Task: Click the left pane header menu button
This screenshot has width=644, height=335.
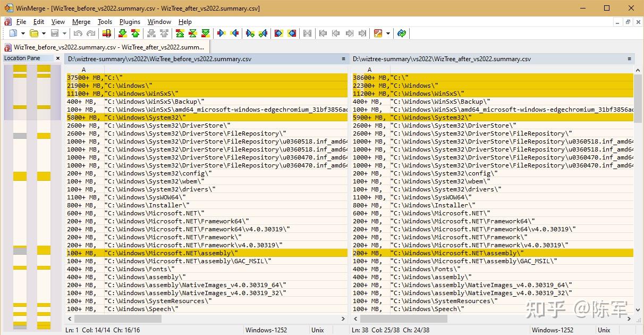Action: (x=343, y=59)
